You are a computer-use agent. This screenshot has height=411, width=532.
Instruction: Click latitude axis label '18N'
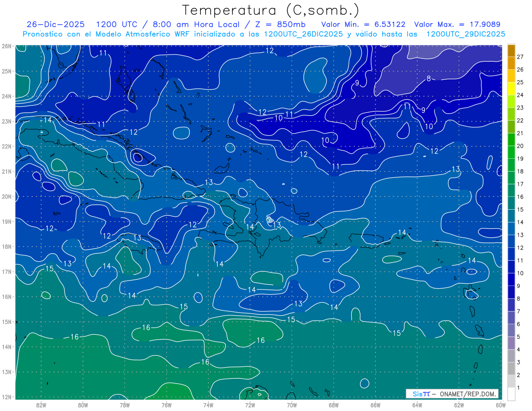[x=6, y=247]
